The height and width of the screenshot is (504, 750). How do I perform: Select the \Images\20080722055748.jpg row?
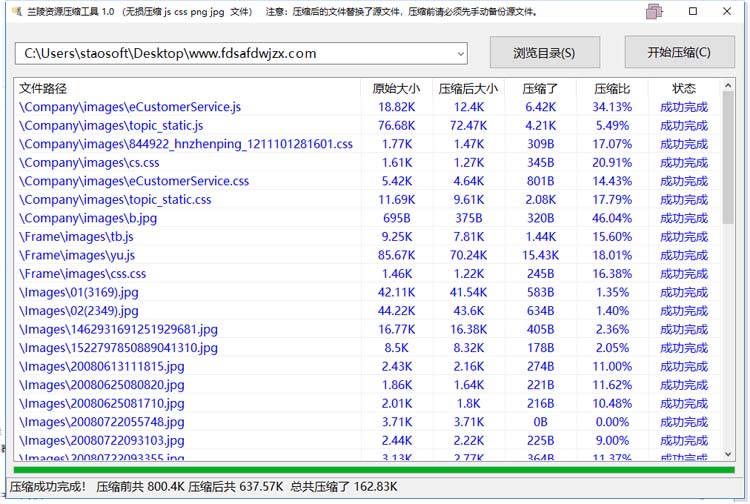click(367, 422)
